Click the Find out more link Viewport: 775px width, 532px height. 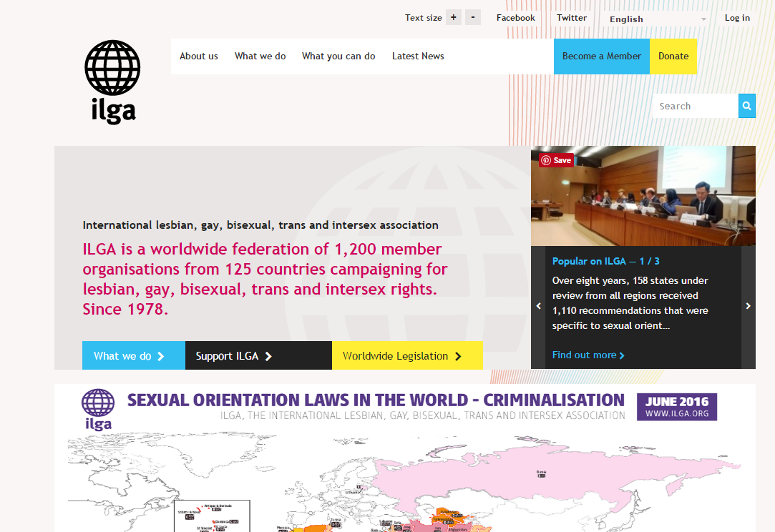click(x=588, y=355)
